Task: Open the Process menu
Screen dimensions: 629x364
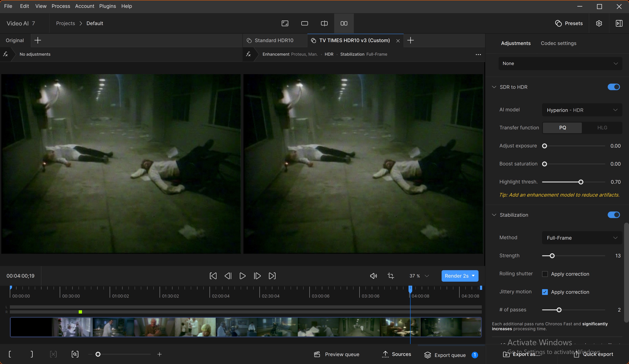Action: [x=61, y=6]
